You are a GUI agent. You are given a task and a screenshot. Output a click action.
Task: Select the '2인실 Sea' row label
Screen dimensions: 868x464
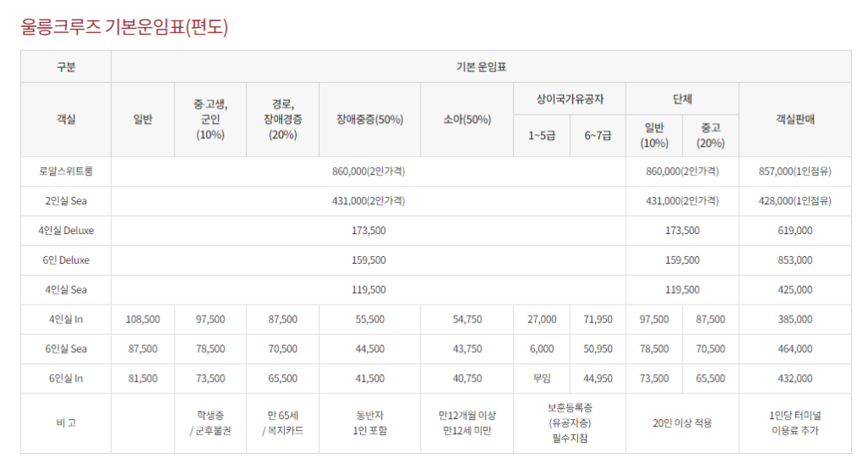[66, 201]
